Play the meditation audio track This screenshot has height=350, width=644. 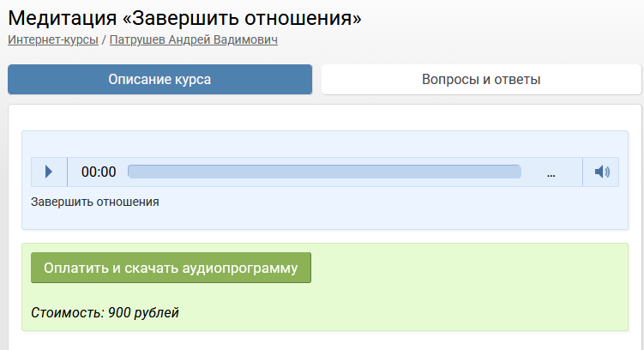(x=49, y=172)
